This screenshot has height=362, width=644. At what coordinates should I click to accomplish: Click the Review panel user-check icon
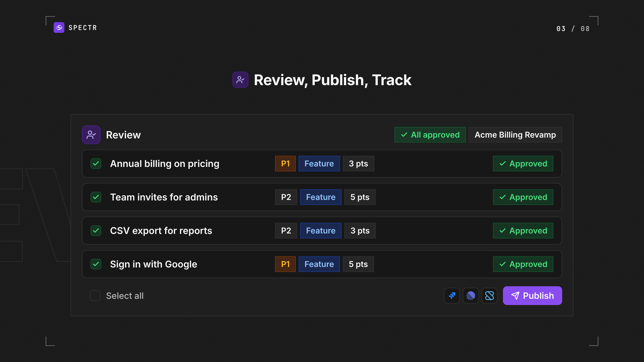pos(91,135)
